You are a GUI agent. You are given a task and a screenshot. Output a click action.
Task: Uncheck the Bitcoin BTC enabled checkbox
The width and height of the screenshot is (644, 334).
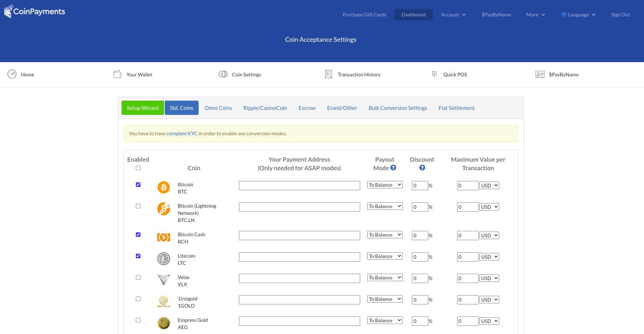click(138, 185)
